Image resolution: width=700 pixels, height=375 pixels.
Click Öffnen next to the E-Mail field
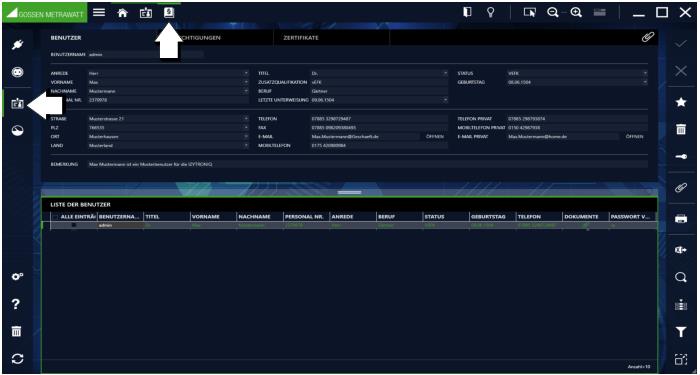pyautogui.click(x=434, y=136)
